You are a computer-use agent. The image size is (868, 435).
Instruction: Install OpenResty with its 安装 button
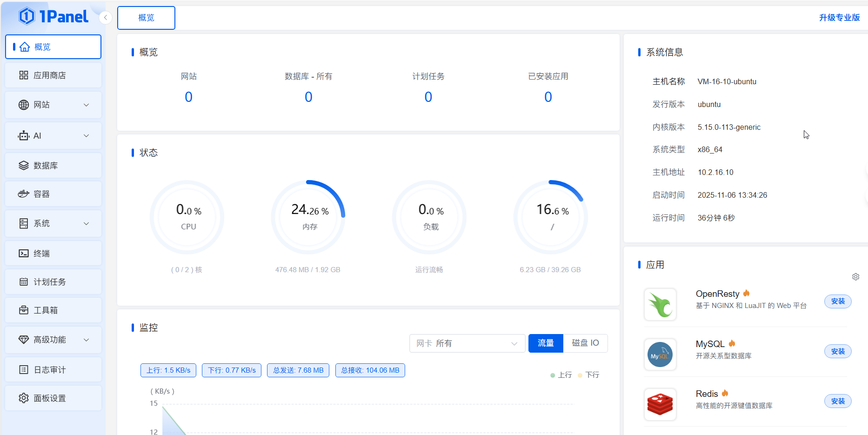pos(838,301)
